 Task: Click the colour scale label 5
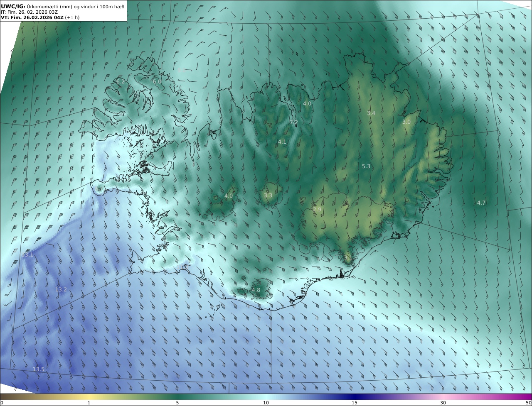point(177,403)
